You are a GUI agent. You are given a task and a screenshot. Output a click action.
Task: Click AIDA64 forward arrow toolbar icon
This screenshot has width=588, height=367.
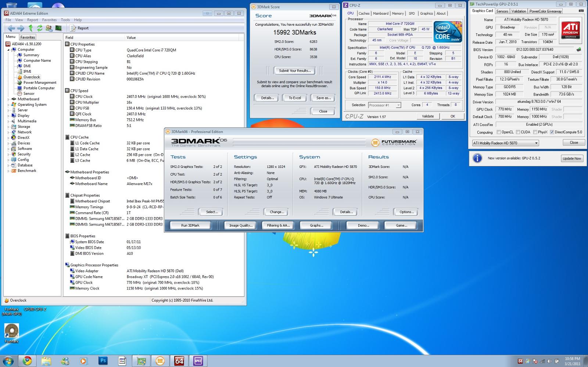tap(21, 28)
